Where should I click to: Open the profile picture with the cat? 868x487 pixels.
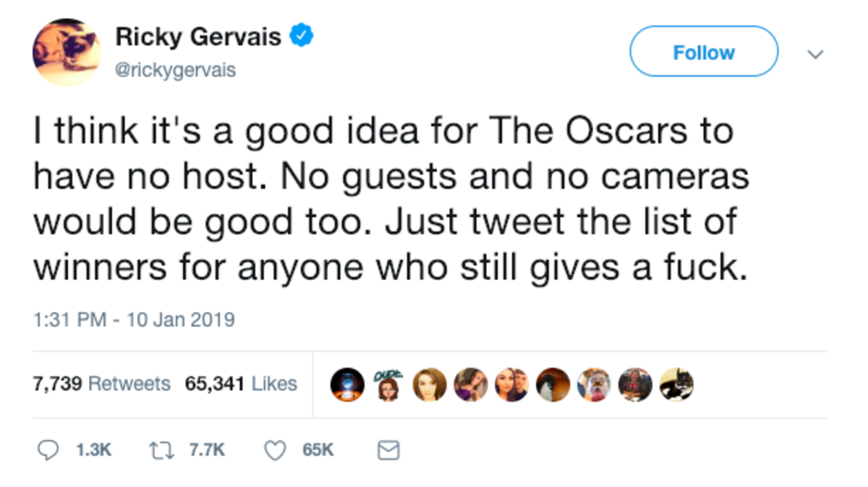coord(66,53)
